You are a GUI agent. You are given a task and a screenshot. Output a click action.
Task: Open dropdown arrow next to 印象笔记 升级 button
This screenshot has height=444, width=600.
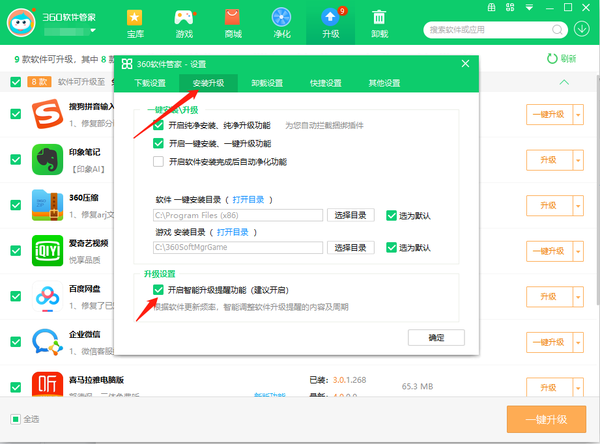click(577, 160)
